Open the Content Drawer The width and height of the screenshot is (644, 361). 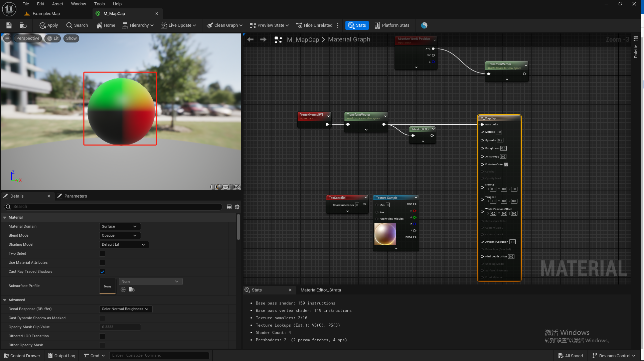(x=22, y=356)
